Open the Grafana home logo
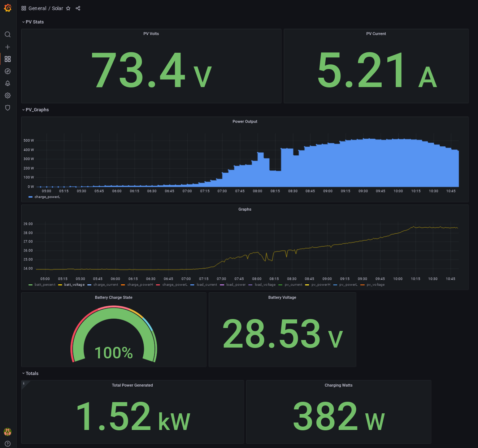Screen dimensions: 478x448 (8, 8)
